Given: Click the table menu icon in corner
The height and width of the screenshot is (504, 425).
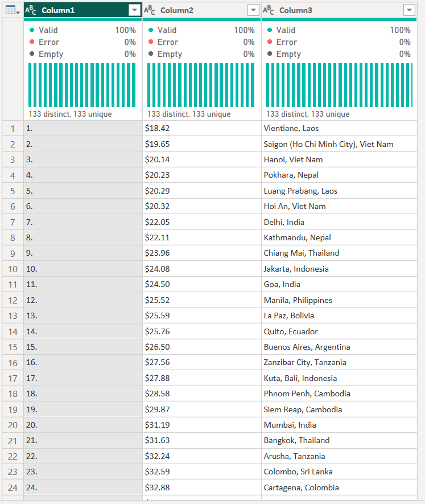Looking at the screenshot, I should click(13, 10).
